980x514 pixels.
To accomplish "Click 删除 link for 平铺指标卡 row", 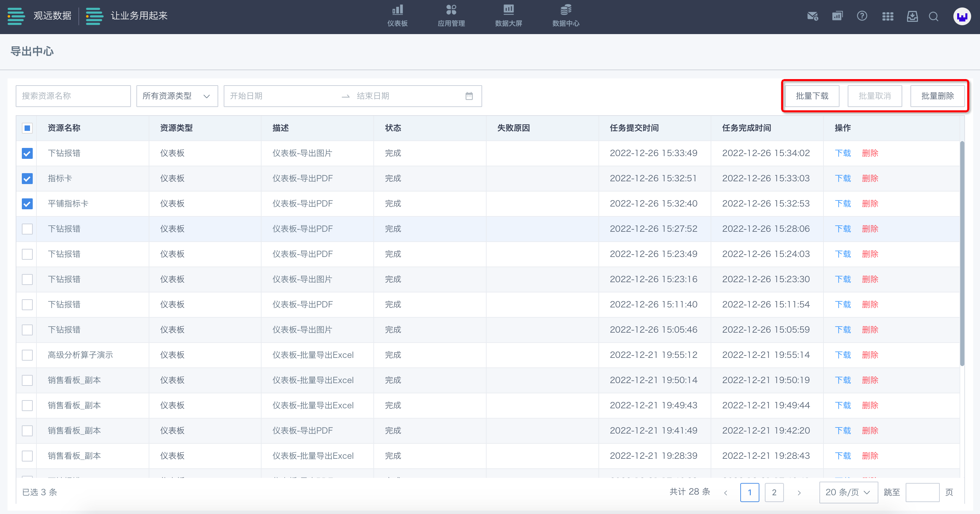I will pyautogui.click(x=870, y=204).
